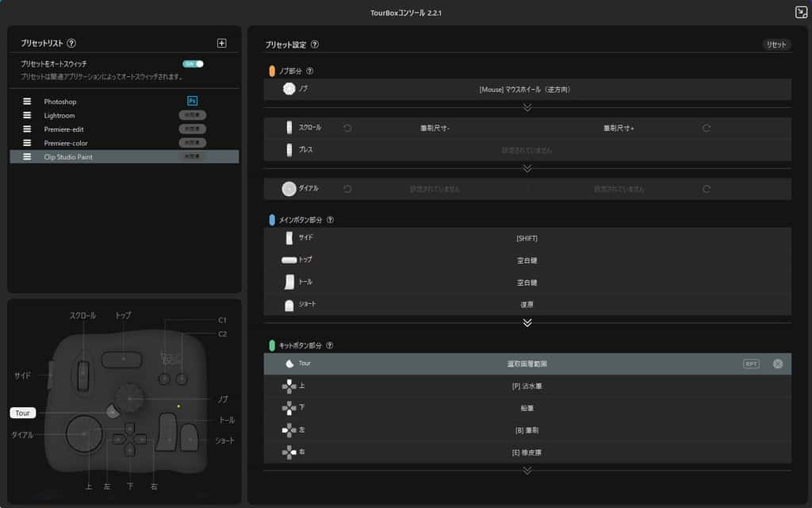Click the exit-fullscreen icon in the title bar
This screenshot has width=812, height=508.
[801, 12]
